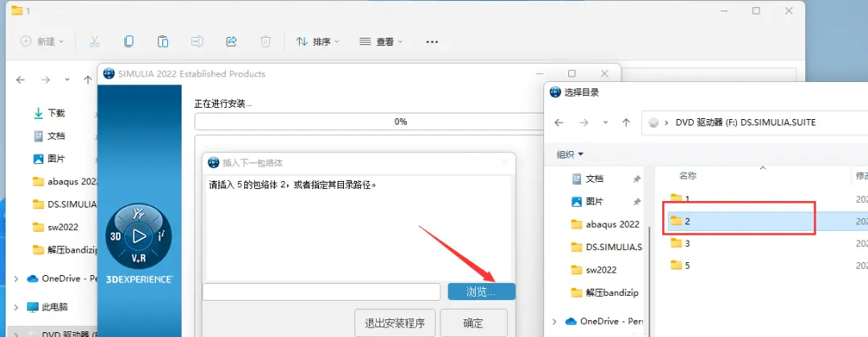Click the Up arrow in File Explorer window

click(x=88, y=80)
